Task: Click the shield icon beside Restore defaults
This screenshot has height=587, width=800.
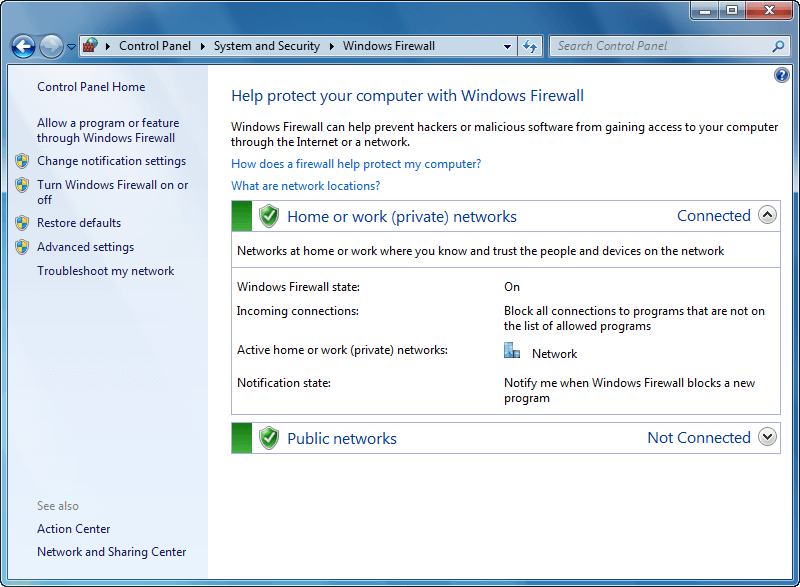Action: tap(22, 222)
